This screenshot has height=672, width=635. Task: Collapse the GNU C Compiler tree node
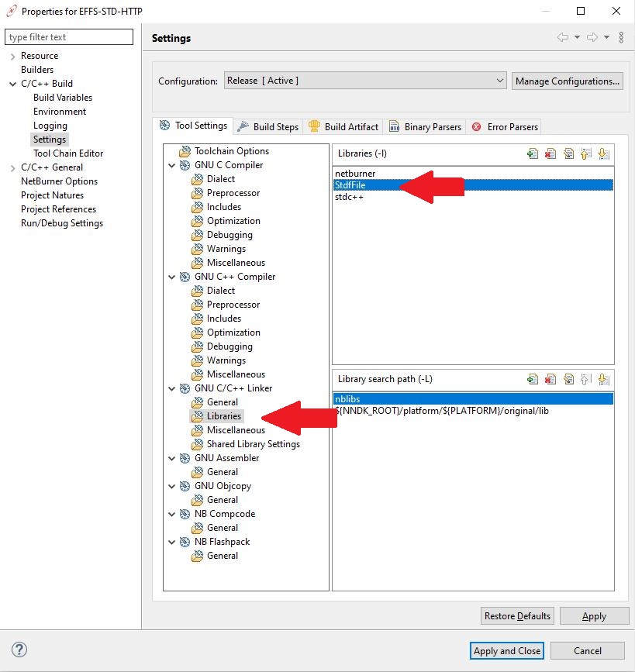[x=172, y=165]
